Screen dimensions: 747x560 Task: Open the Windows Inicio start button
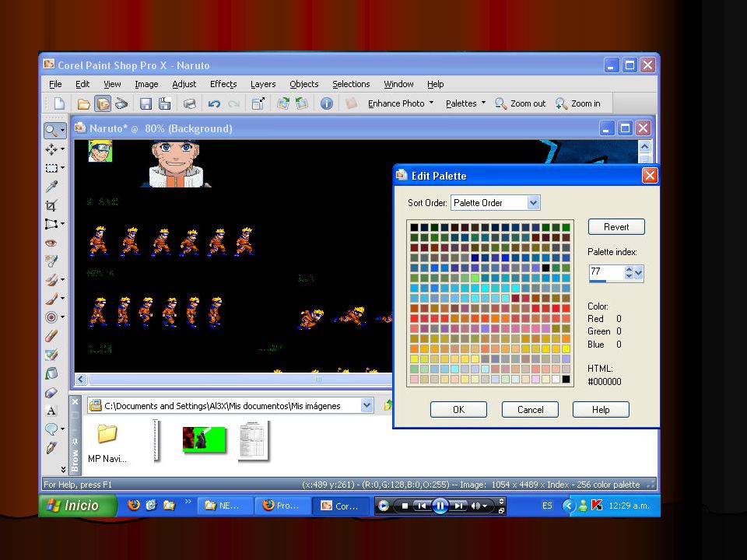(78, 506)
